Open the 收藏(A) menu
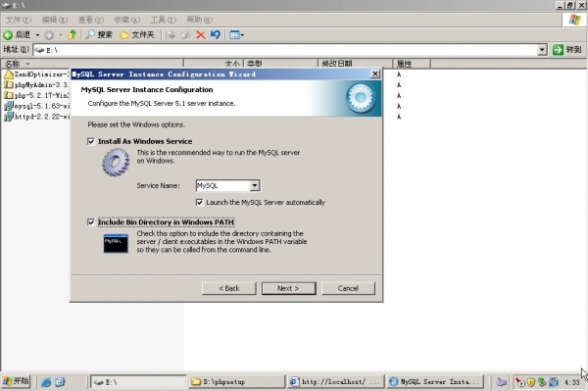This screenshot has height=391, width=588. (x=126, y=20)
